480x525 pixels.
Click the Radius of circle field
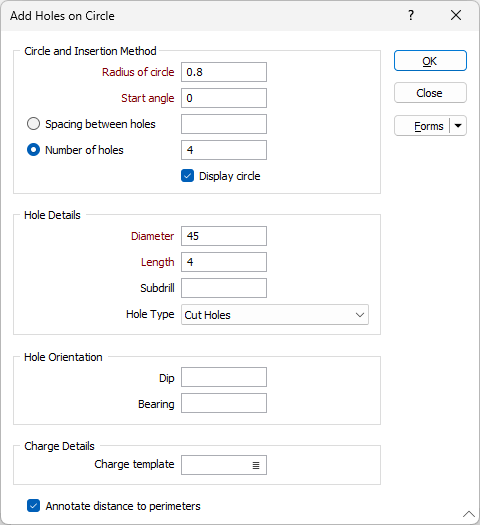(x=224, y=72)
